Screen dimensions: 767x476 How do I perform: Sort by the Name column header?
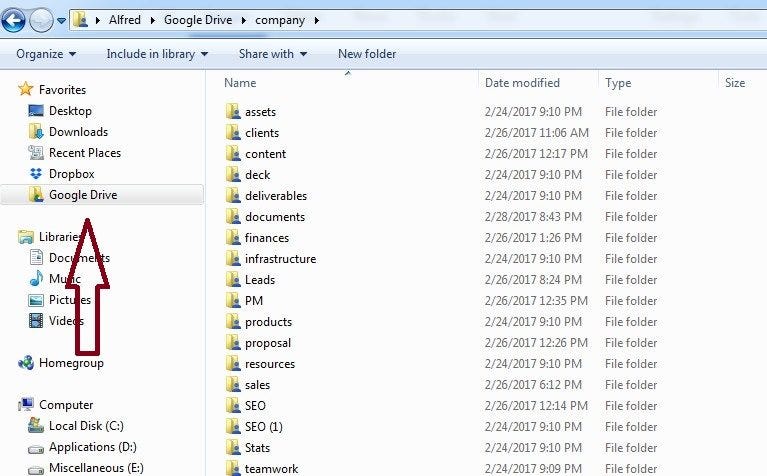[x=240, y=83]
